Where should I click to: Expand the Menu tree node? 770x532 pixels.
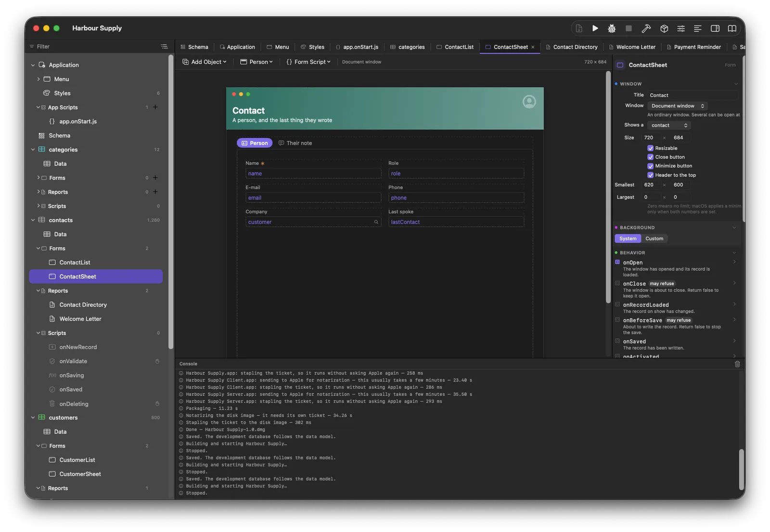click(x=38, y=79)
